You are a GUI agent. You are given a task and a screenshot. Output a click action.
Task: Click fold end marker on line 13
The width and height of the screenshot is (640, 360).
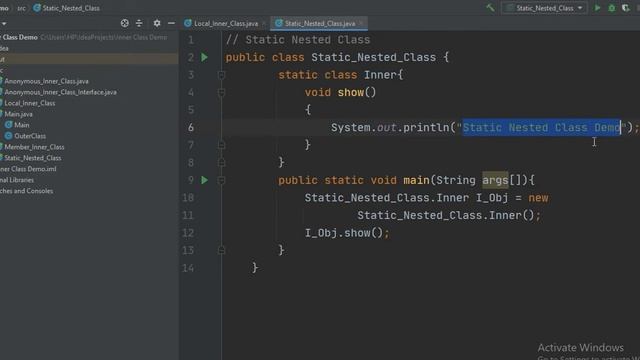pos(221,250)
